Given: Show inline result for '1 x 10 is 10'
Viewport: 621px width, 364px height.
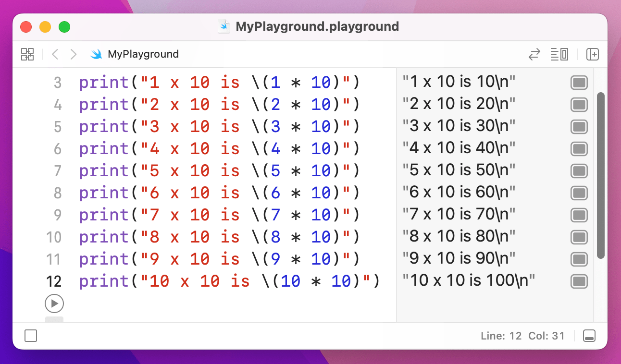Looking at the screenshot, I should (x=579, y=82).
